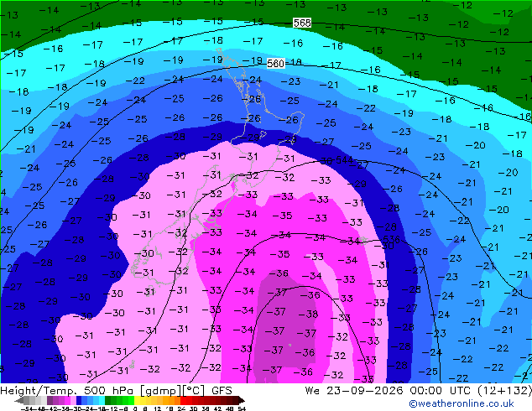Pick the gray -54 legend swatch
Image resolution: width=532 pixels, height=411 pixels.
click(x=27, y=400)
